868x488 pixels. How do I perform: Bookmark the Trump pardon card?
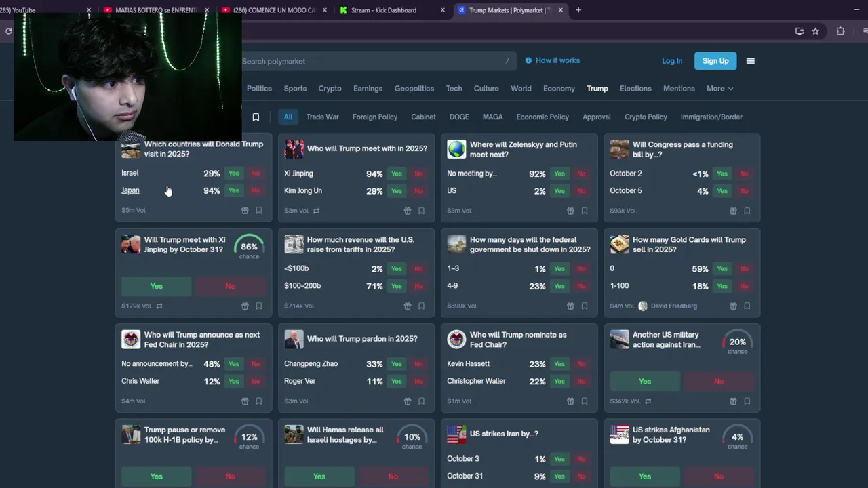click(x=421, y=401)
